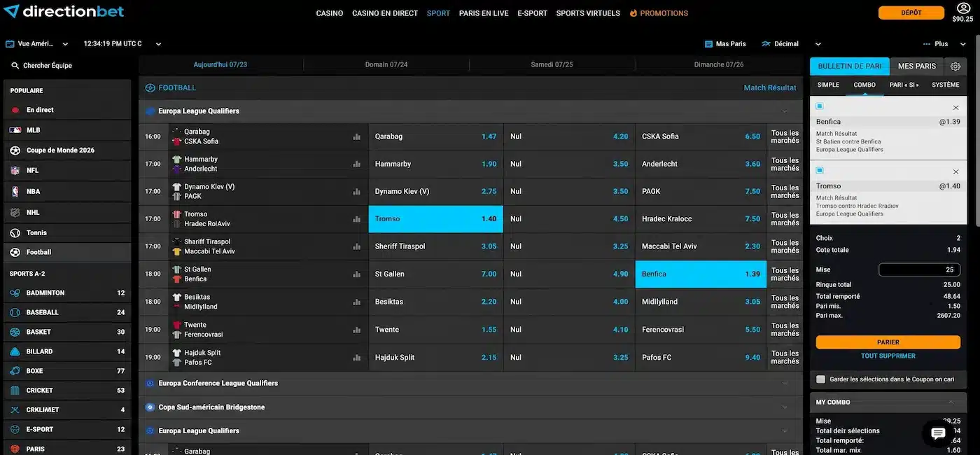Check Garder les sélections dans le Coupon

click(x=821, y=379)
